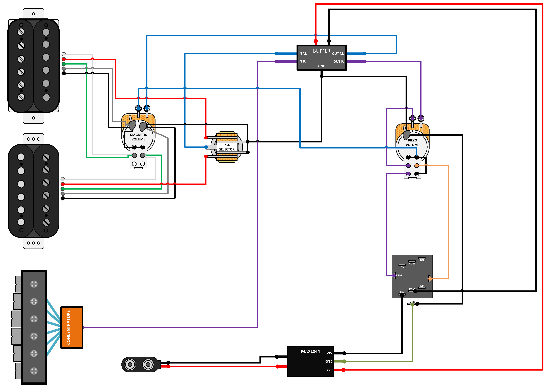Click the GND label under BUFFER
This screenshot has width=555, height=392.
(322, 66)
